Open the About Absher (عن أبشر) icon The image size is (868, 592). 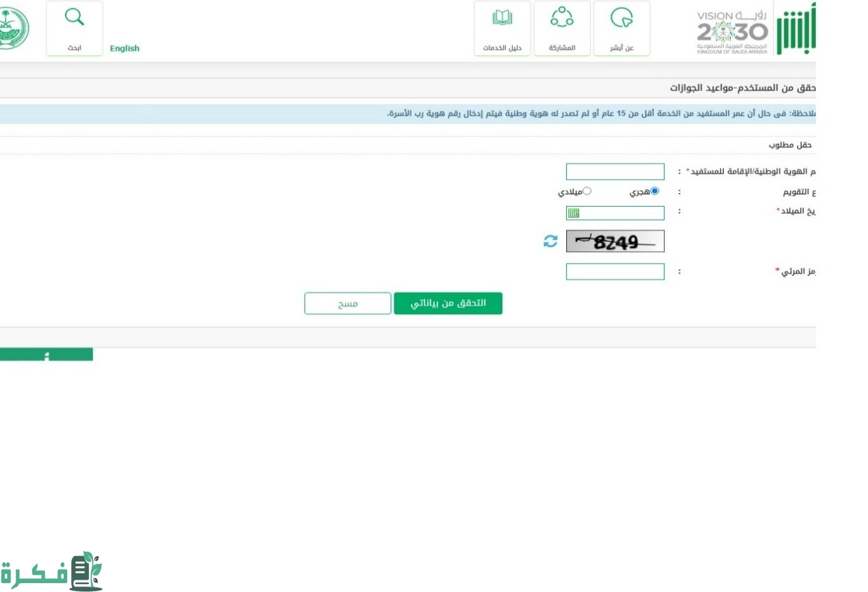[x=622, y=18]
